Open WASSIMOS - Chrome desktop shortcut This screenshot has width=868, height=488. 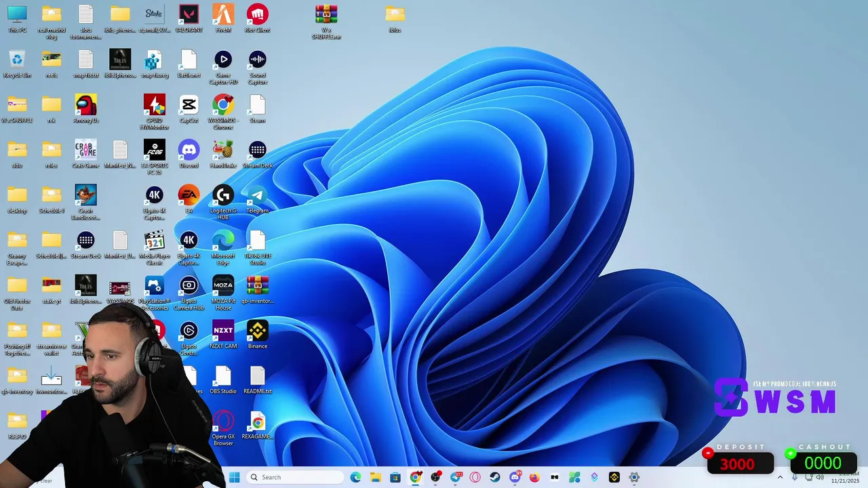pyautogui.click(x=223, y=113)
